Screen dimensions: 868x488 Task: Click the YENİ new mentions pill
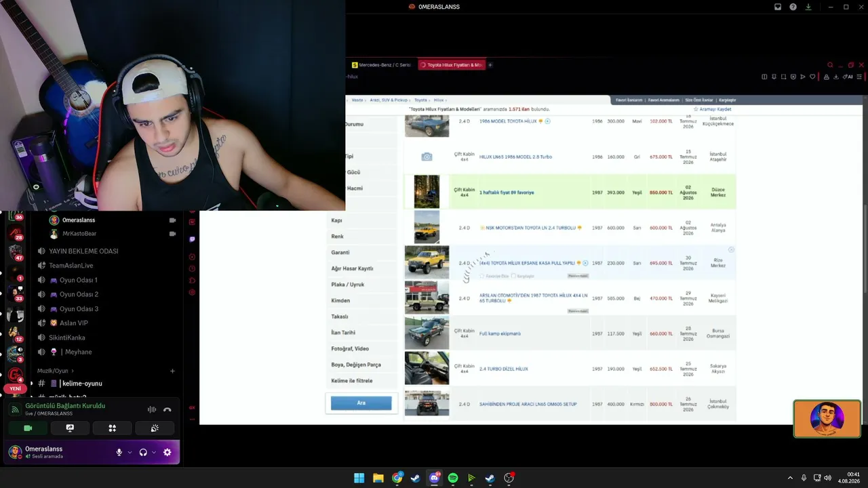click(15, 389)
